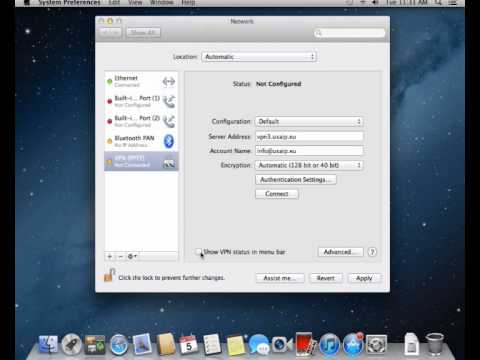This screenshot has height=360, width=480.
Task: Open Photo Booth icon in dock
Action: (x=305, y=344)
